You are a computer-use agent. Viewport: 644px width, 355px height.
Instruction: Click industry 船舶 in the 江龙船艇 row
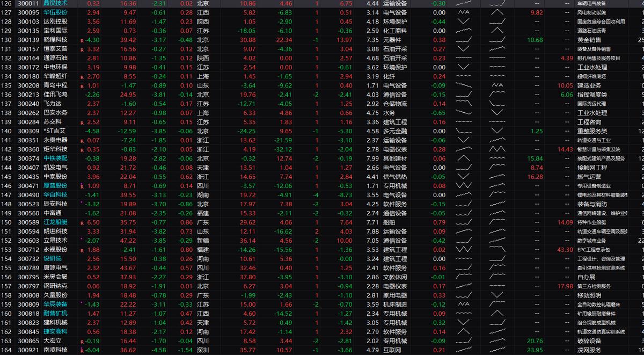[x=389, y=222]
